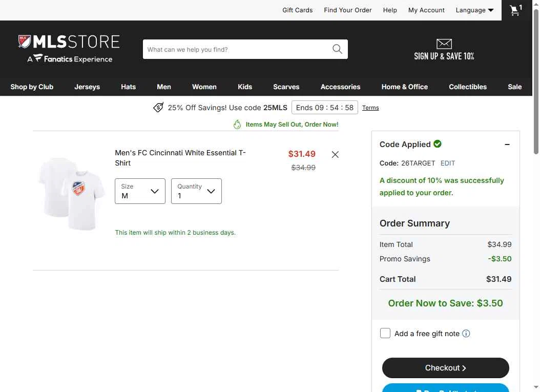Click the MLS Store logo

69,49
